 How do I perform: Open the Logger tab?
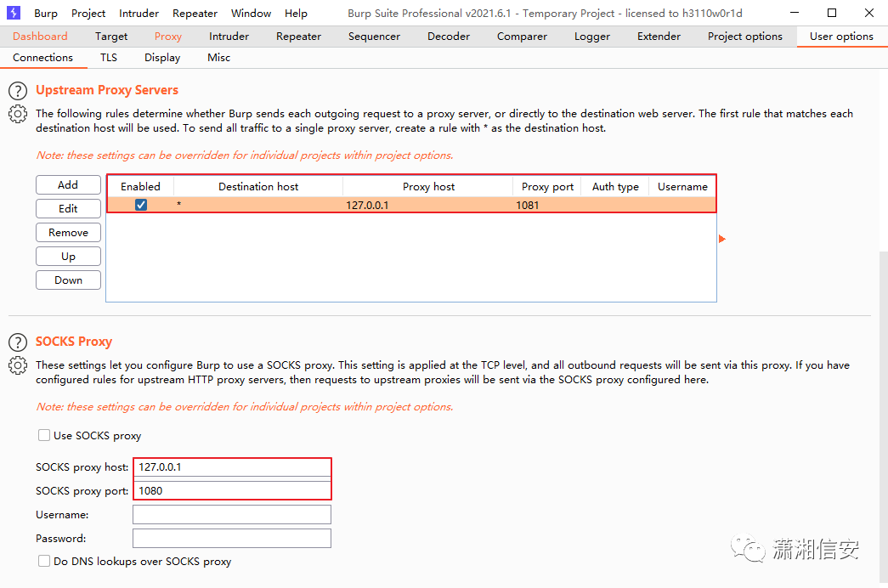(591, 37)
